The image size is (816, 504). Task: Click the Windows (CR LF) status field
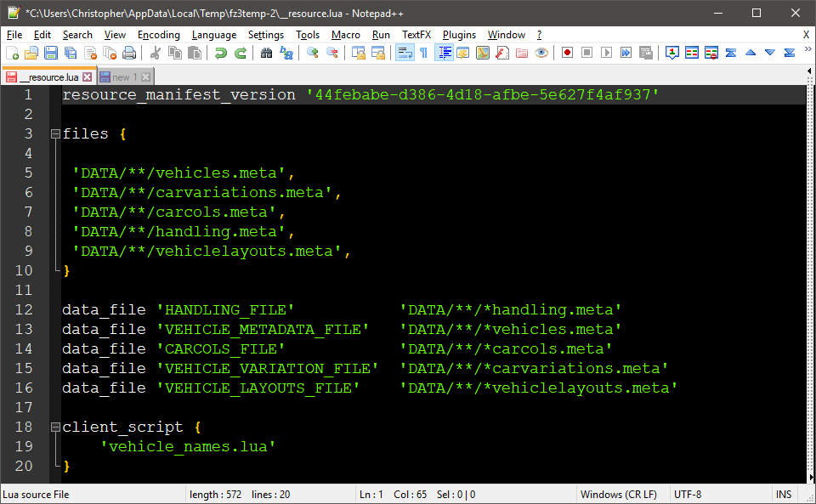tap(618, 494)
